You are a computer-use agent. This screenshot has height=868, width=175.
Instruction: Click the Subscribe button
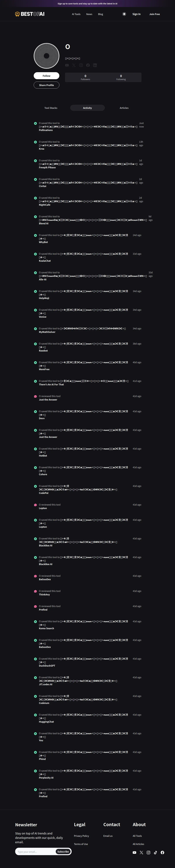coord(63,852)
